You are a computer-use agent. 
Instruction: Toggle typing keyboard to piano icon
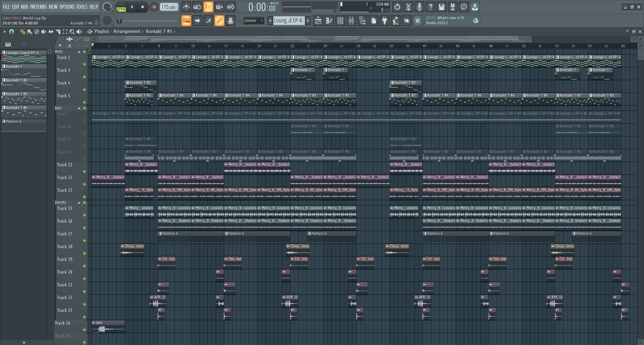coord(186,20)
